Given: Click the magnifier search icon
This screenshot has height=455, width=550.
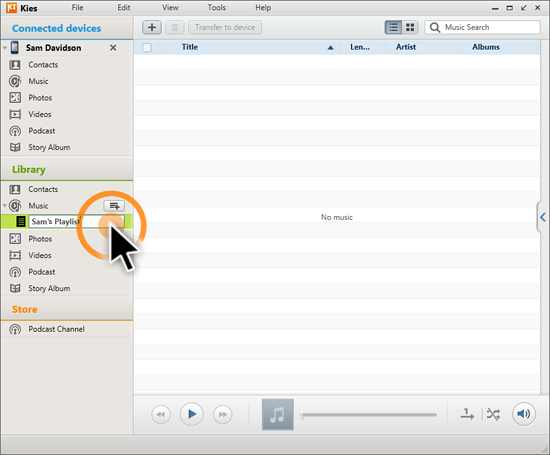Looking at the screenshot, I should coord(435,27).
